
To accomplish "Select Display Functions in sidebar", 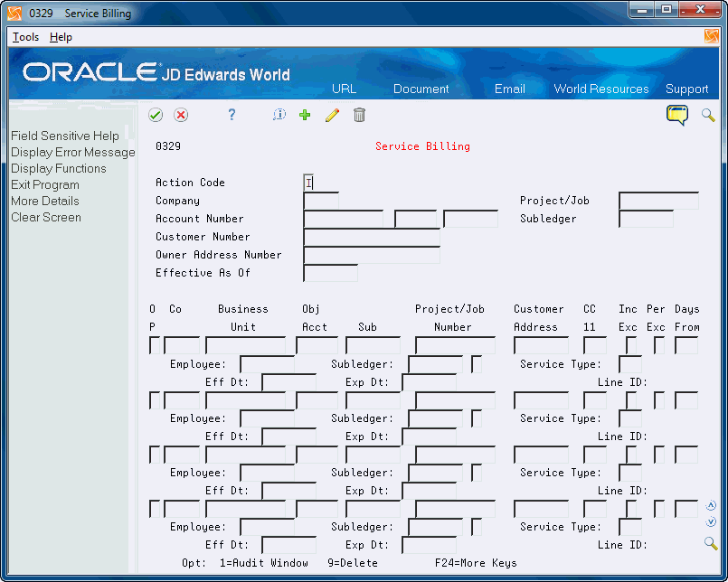I will 59,168.
